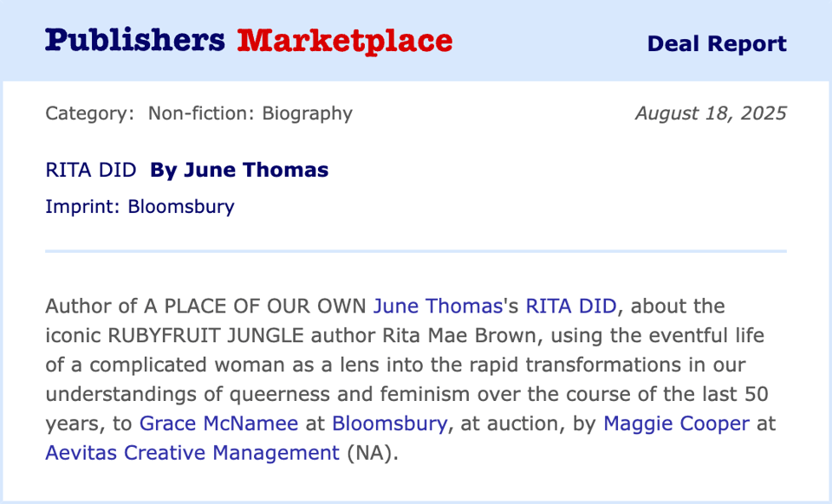Click the red Marketplace word in header

[x=345, y=41]
